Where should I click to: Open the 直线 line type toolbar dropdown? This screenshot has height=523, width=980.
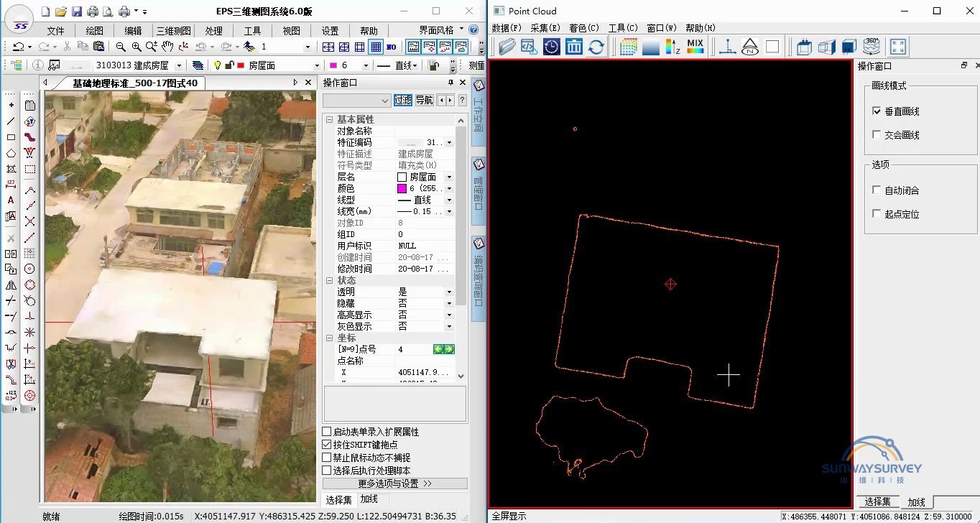pos(416,65)
